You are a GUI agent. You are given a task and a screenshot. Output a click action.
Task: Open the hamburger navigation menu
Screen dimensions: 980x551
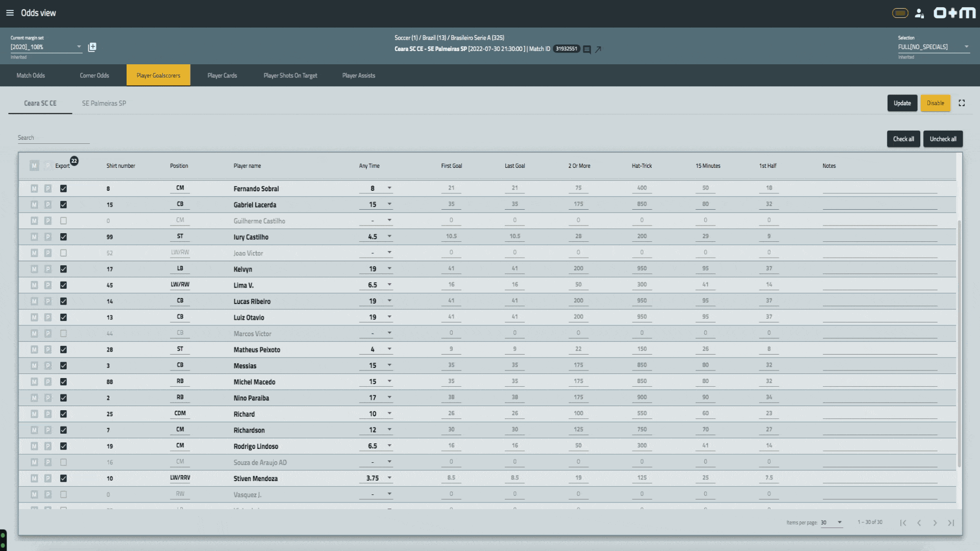point(10,13)
